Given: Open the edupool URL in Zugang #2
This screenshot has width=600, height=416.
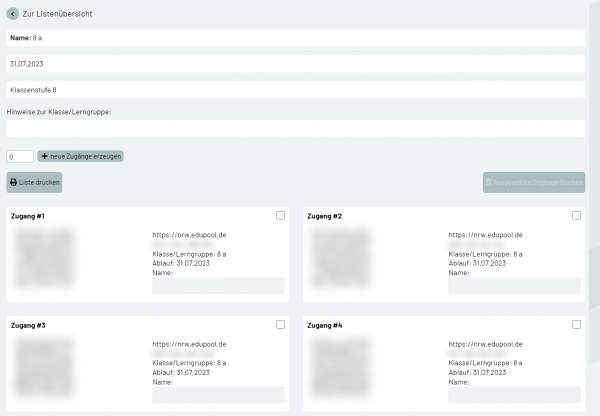Looking at the screenshot, I should (x=486, y=235).
